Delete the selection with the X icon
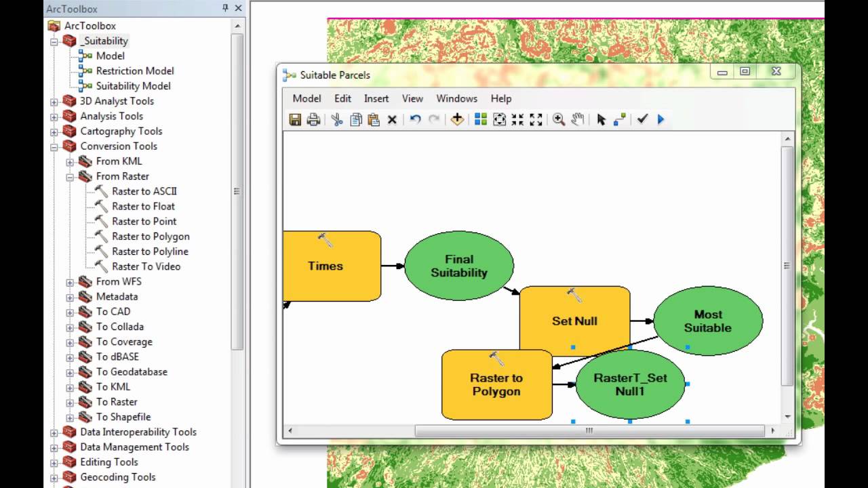868x488 pixels. 392,119
